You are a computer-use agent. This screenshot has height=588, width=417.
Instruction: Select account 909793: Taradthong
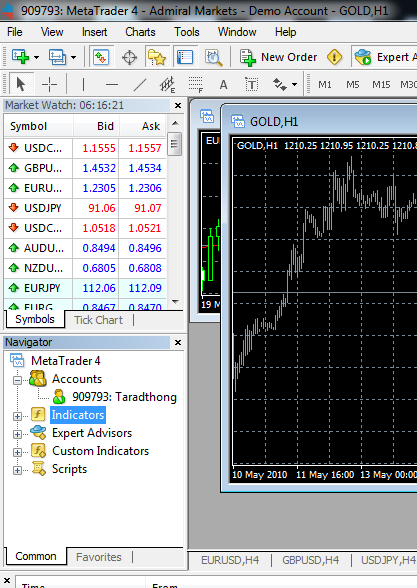124,397
